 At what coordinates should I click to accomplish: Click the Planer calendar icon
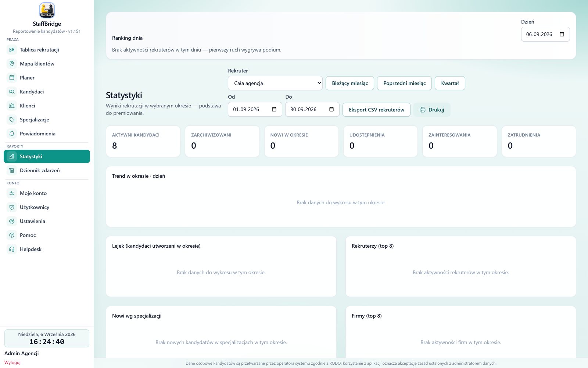pos(12,78)
